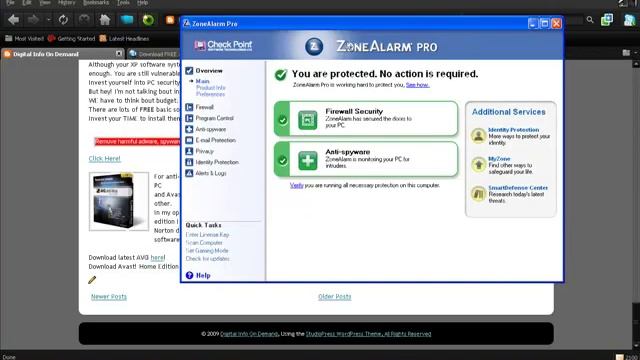The height and width of the screenshot is (360, 640).
Task: Click Enter License Key quick task
Action: click(207, 235)
